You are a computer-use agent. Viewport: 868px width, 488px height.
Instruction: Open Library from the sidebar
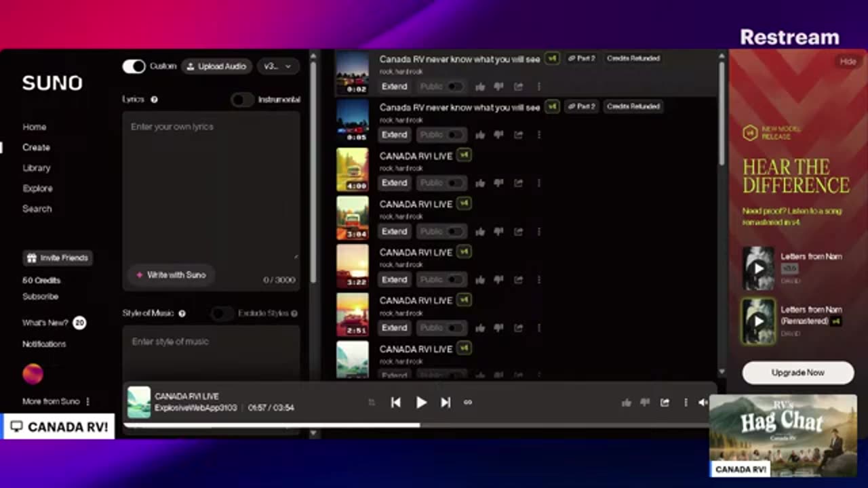(37, 167)
